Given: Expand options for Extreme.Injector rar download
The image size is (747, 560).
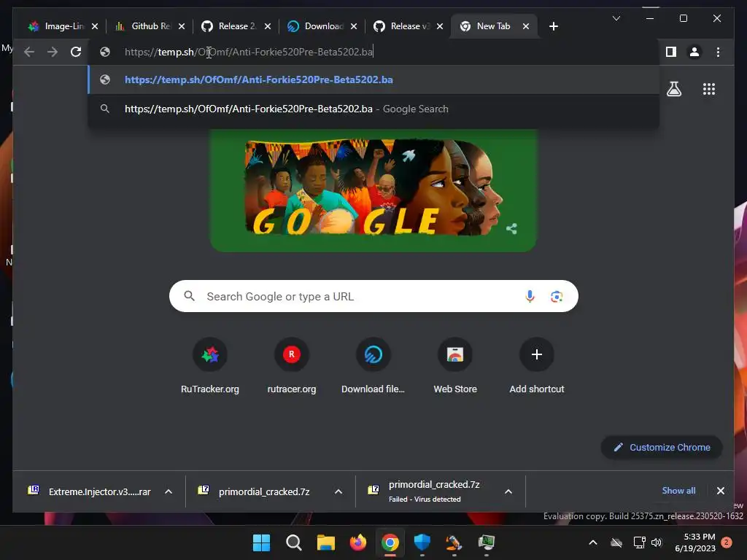Looking at the screenshot, I should click(x=169, y=491).
